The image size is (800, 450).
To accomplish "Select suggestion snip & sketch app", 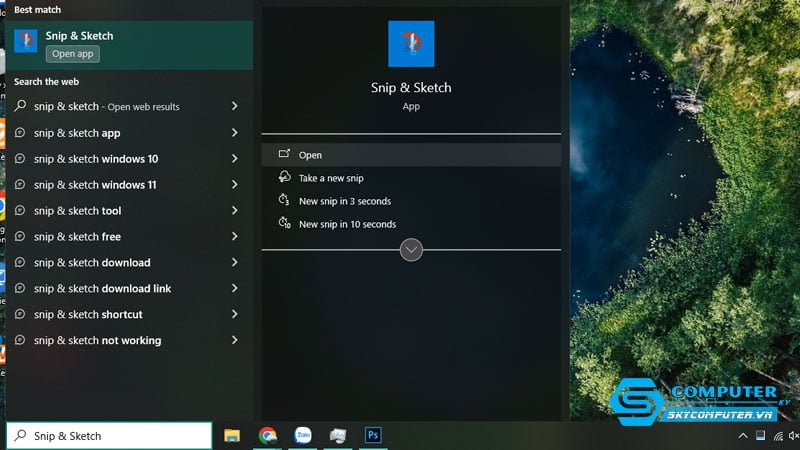I will [130, 133].
